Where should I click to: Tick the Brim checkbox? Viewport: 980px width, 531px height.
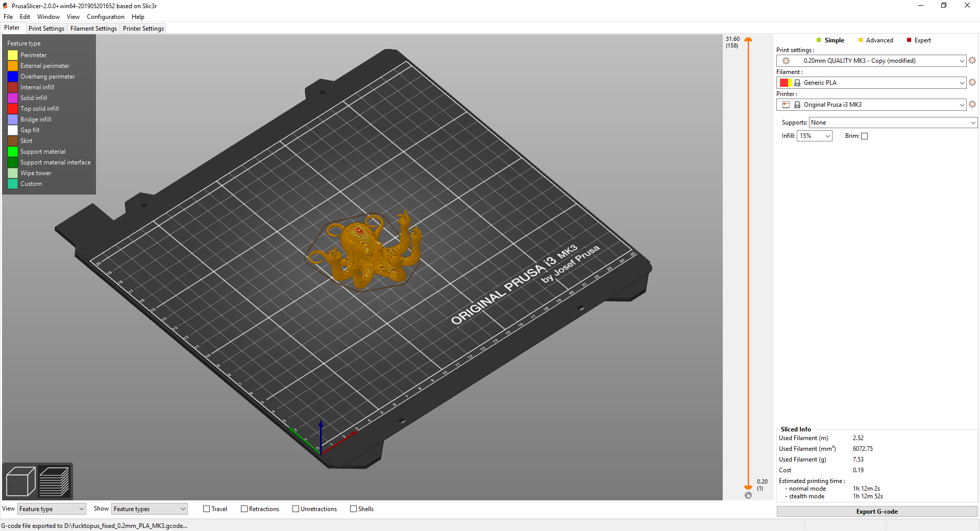tap(865, 136)
